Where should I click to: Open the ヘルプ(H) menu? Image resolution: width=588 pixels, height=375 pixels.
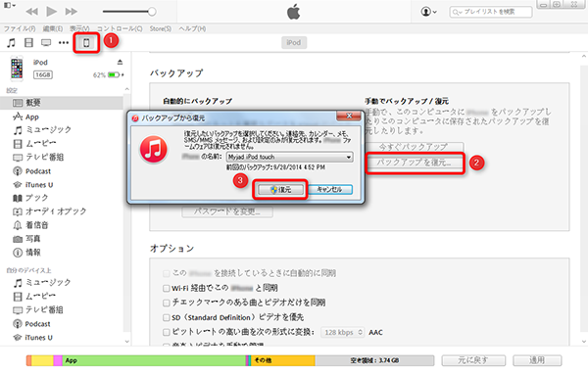pos(192,28)
